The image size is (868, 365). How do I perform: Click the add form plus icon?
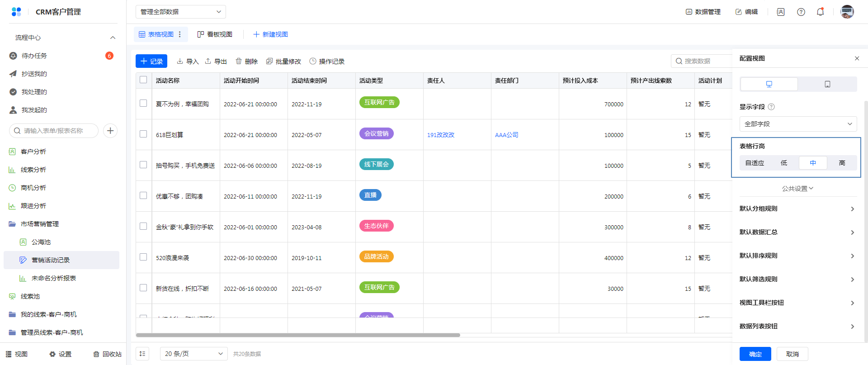tap(110, 131)
